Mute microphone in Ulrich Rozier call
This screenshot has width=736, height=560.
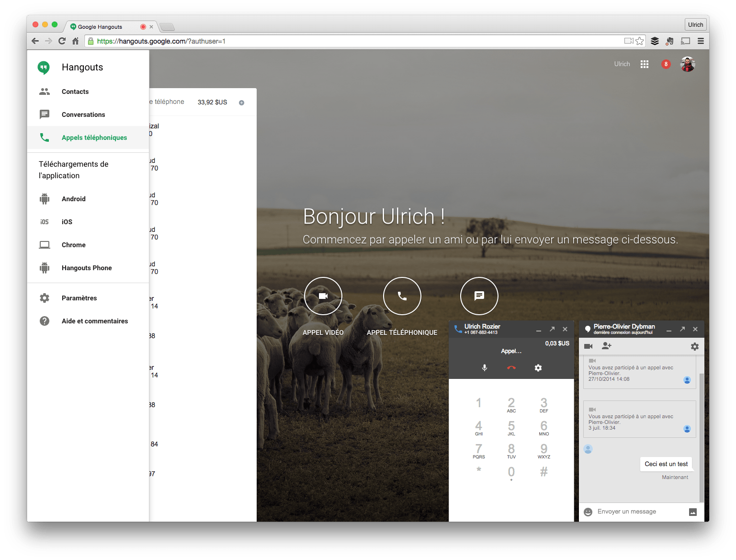coord(485,368)
